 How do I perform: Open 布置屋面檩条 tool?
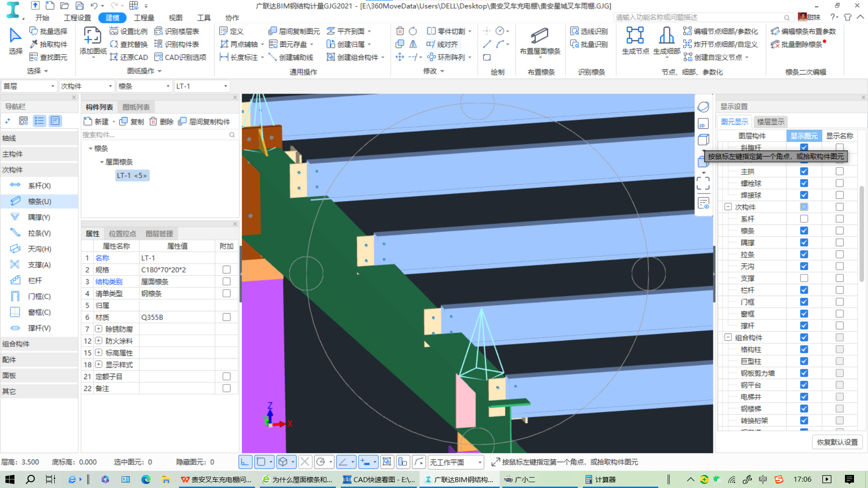[x=540, y=41]
